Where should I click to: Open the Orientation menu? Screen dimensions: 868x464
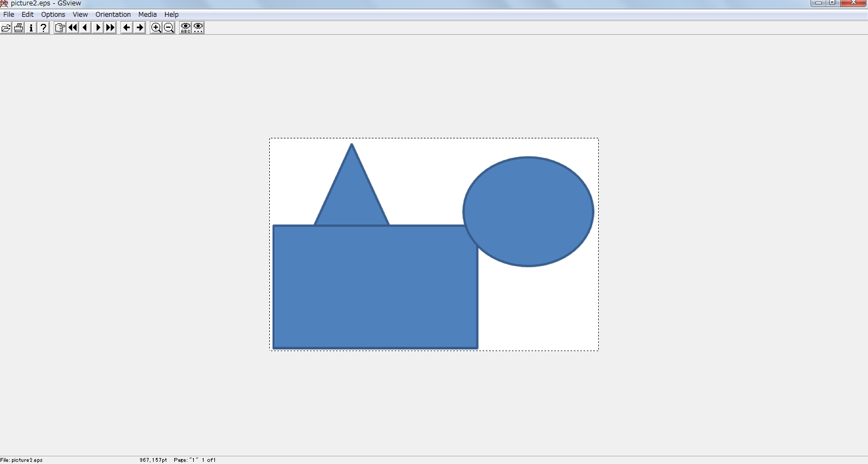(113, 15)
